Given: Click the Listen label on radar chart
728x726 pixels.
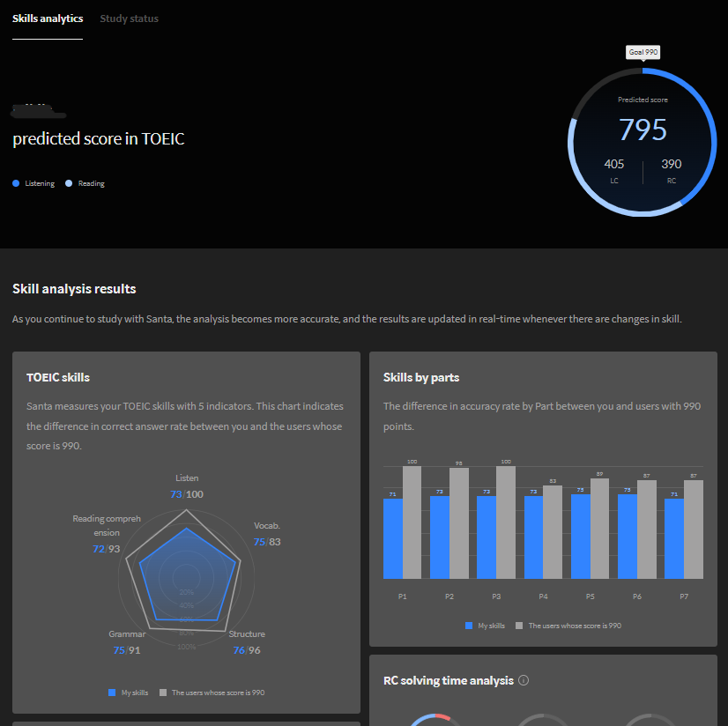Looking at the screenshot, I should pyautogui.click(x=187, y=478).
